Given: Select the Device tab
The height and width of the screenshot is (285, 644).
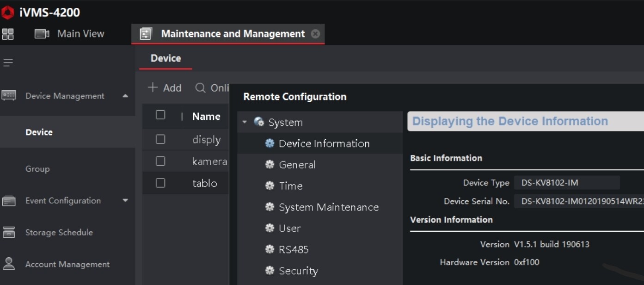Looking at the screenshot, I should pos(166,58).
